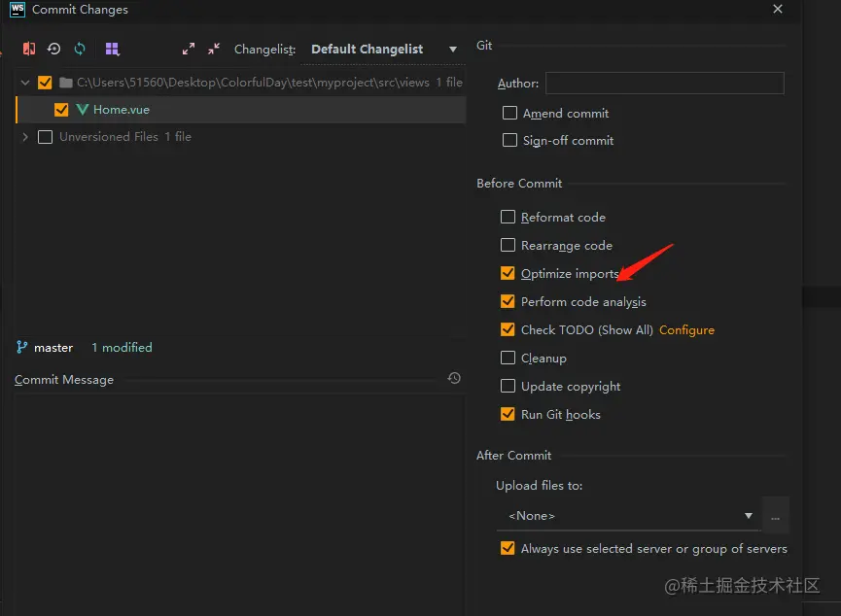Click the Rollback changes icon
This screenshot has width=841, height=616.
coord(54,49)
